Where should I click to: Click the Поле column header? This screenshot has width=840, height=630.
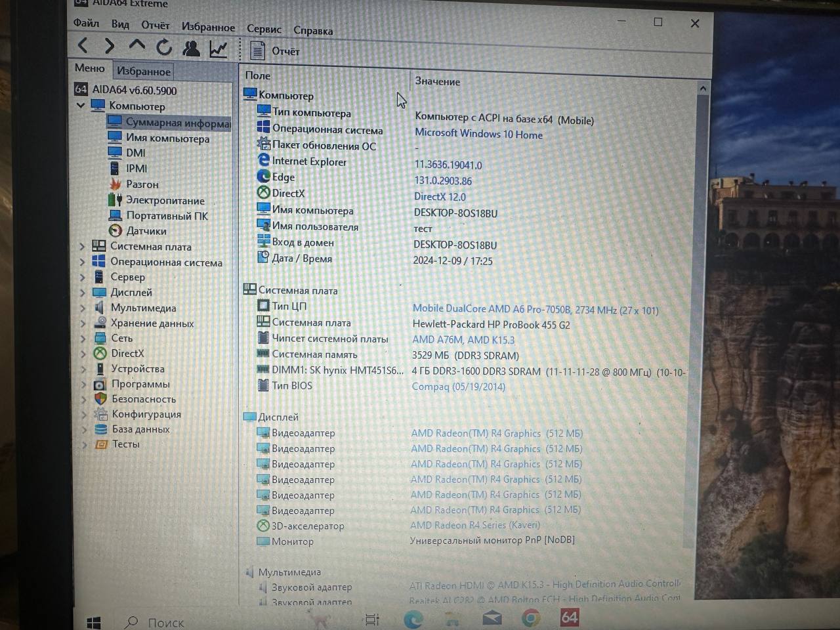tap(257, 76)
